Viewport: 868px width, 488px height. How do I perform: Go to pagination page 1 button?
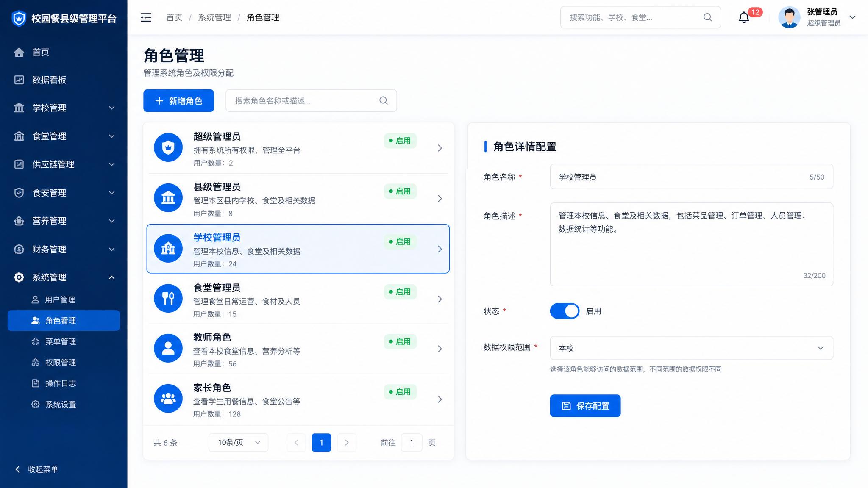pyautogui.click(x=321, y=442)
